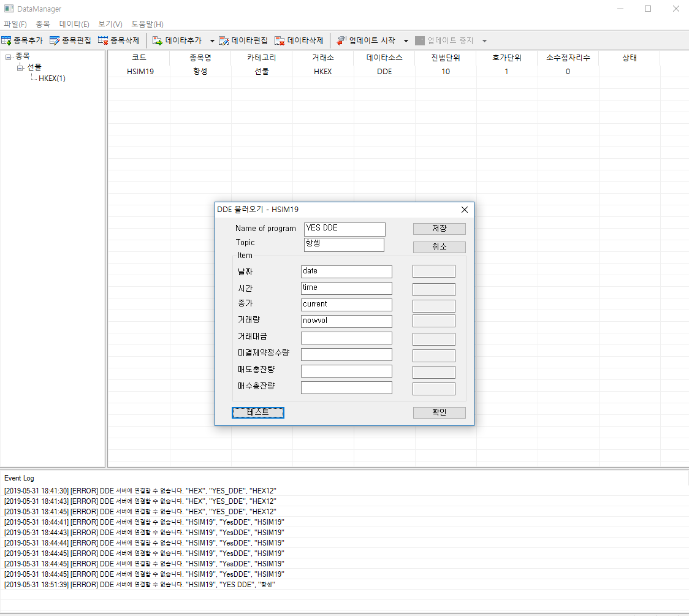Click the 데이타편집 toolbar icon
Image resolution: width=689 pixels, height=616 pixels.
click(x=224, y=40)
